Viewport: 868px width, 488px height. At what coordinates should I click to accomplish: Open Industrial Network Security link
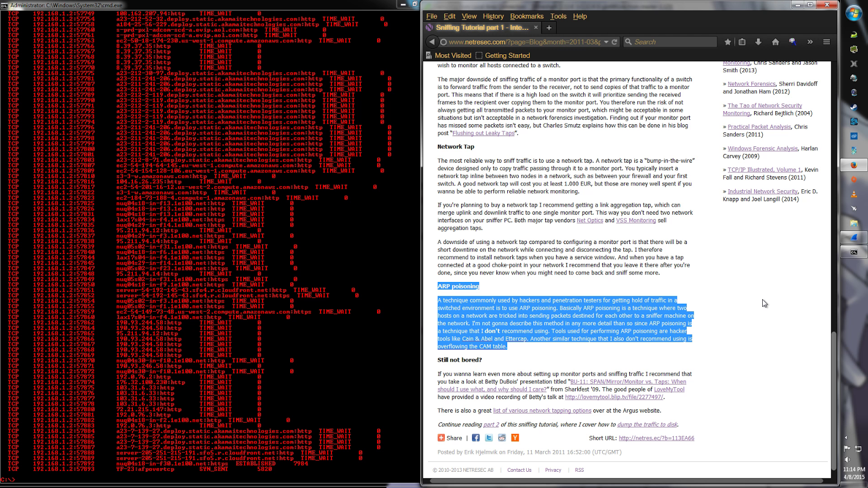click(x=763, y=191)
